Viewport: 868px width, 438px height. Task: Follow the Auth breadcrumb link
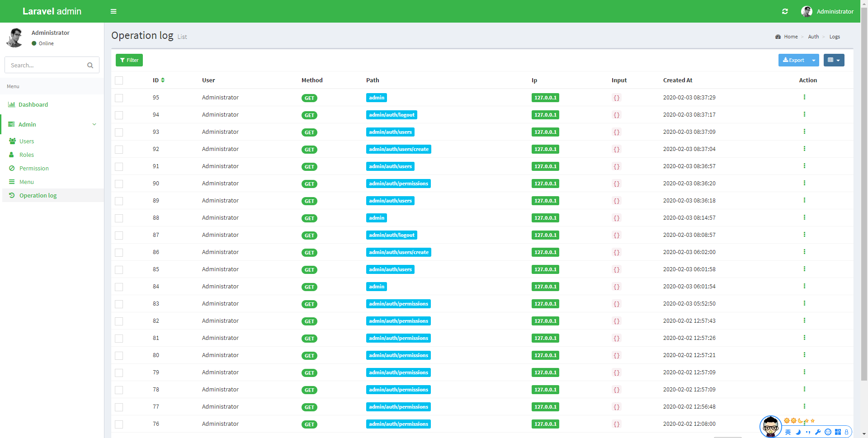813,37
